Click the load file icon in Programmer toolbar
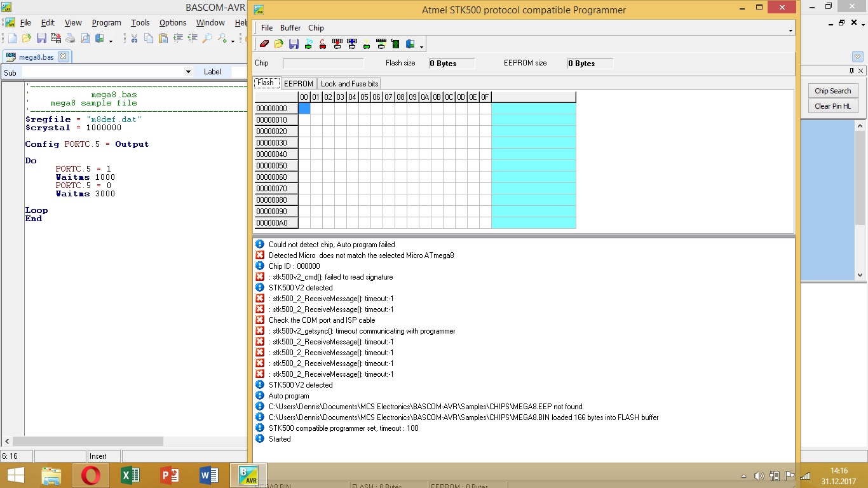The width and height of the screenshot is (868, 488). 279,44
